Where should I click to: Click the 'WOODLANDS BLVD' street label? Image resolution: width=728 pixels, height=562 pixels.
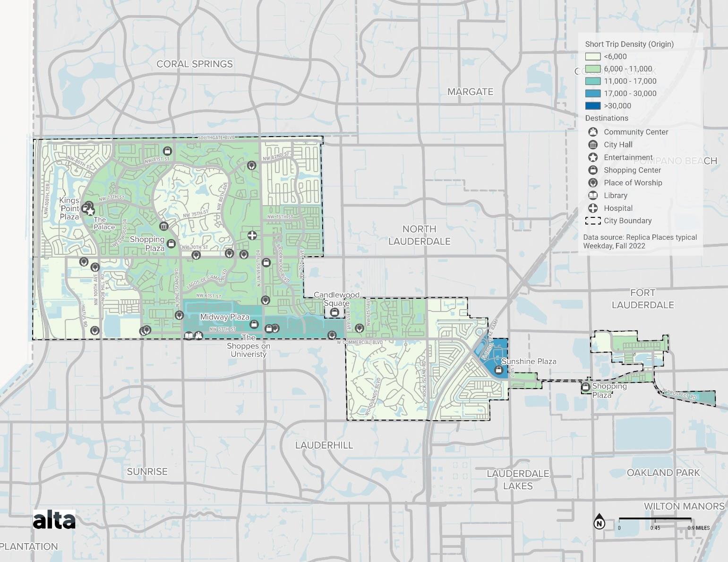373,397
